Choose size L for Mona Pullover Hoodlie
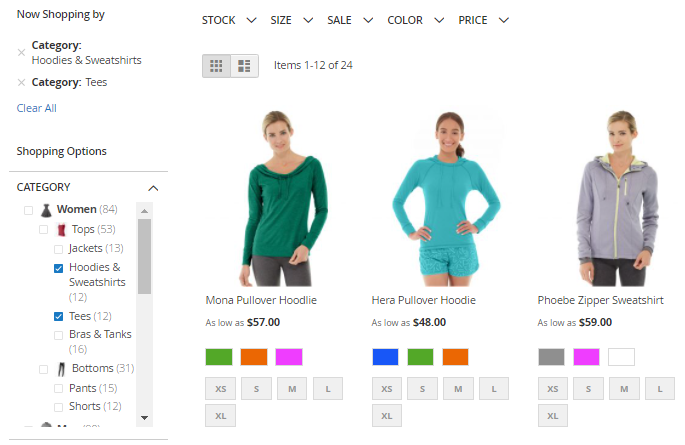 328,389
